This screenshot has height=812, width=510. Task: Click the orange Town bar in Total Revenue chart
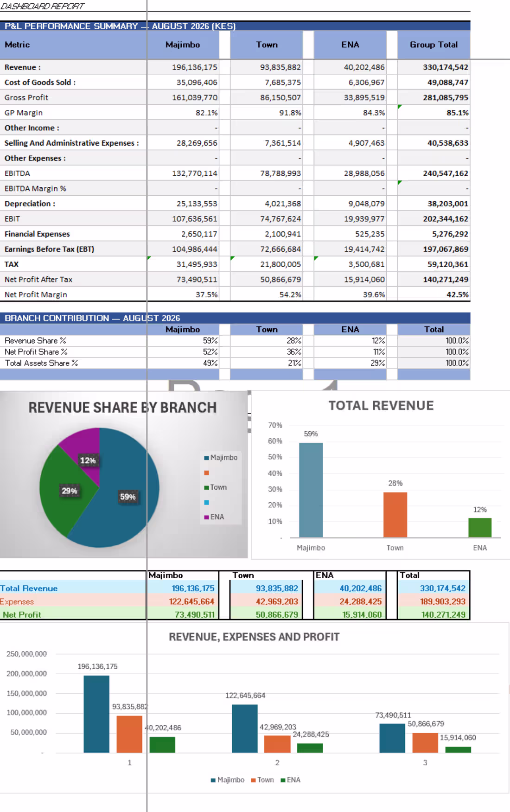tap(395, 515)
